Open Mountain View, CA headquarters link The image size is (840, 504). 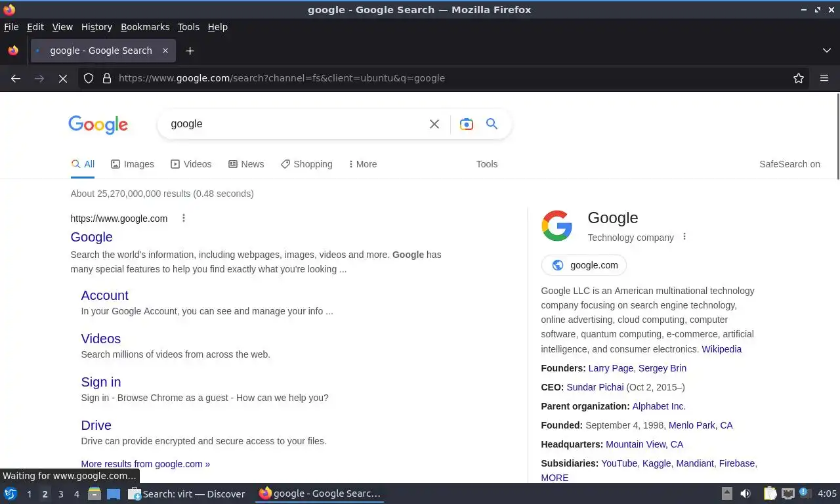coord(644,444)
